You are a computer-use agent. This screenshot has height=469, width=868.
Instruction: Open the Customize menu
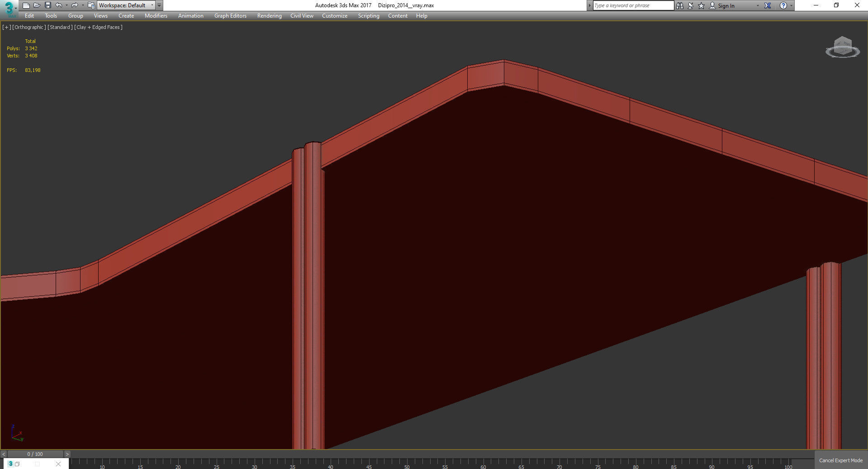coord(335,16)
